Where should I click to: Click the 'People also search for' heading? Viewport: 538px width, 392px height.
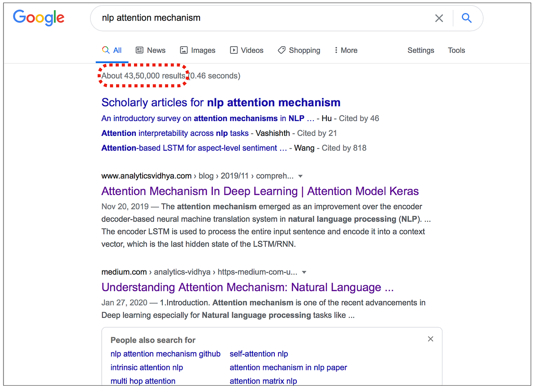coord(153,340)
